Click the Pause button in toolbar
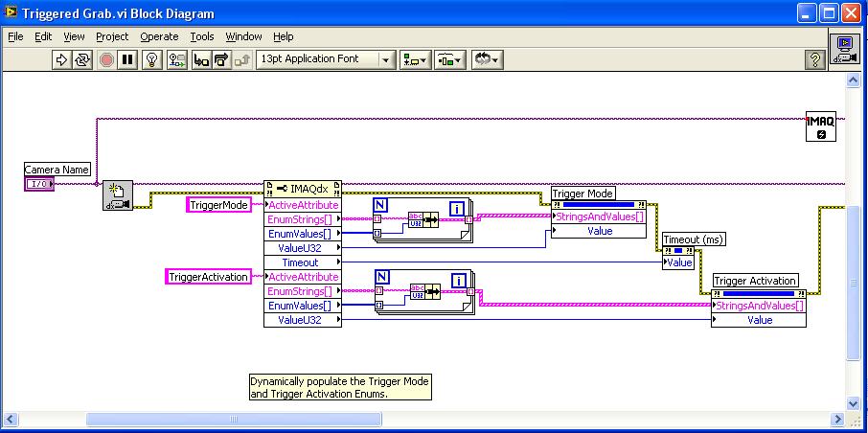This screenshot has height=433, width=868. coord(127,59)
